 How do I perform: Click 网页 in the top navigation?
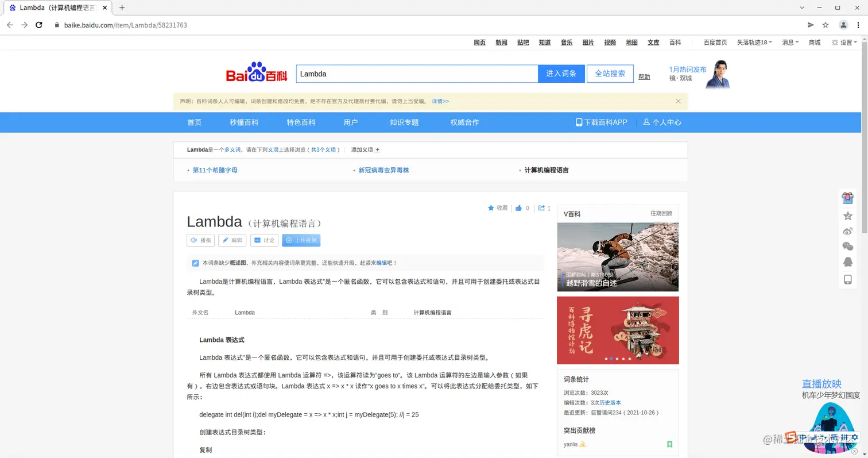[x=479, y=43]
